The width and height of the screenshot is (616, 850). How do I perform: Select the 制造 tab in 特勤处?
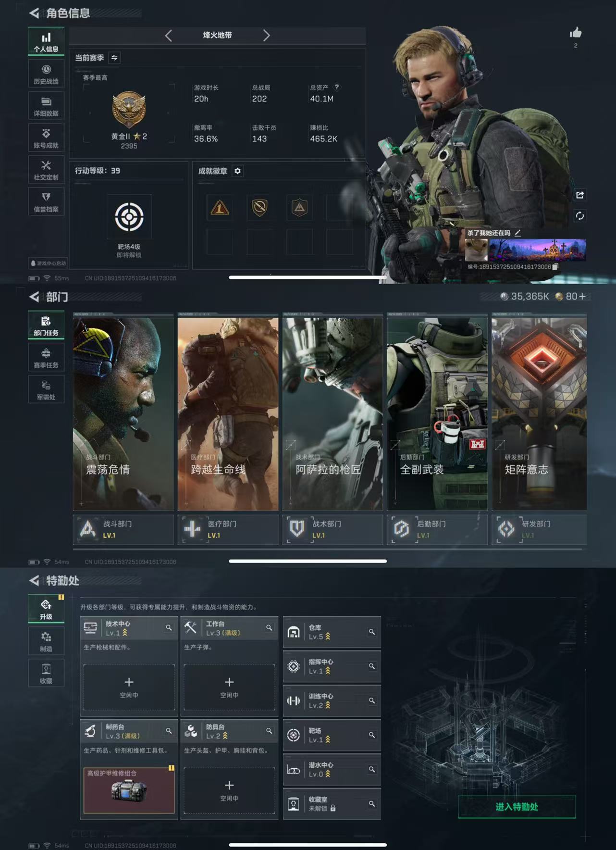[46, 641]
